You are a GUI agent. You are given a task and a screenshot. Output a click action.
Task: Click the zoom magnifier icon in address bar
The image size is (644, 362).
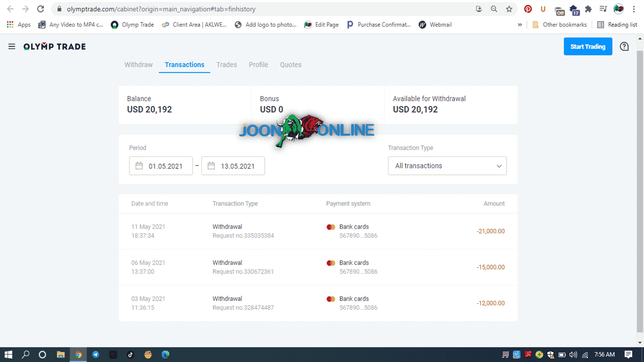click(494, 9)
